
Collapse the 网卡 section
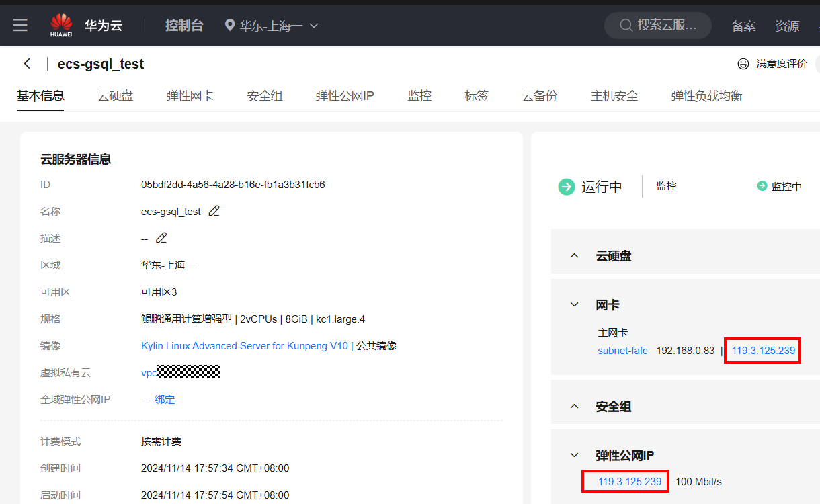pyautogui.click(x=575, y=305)
